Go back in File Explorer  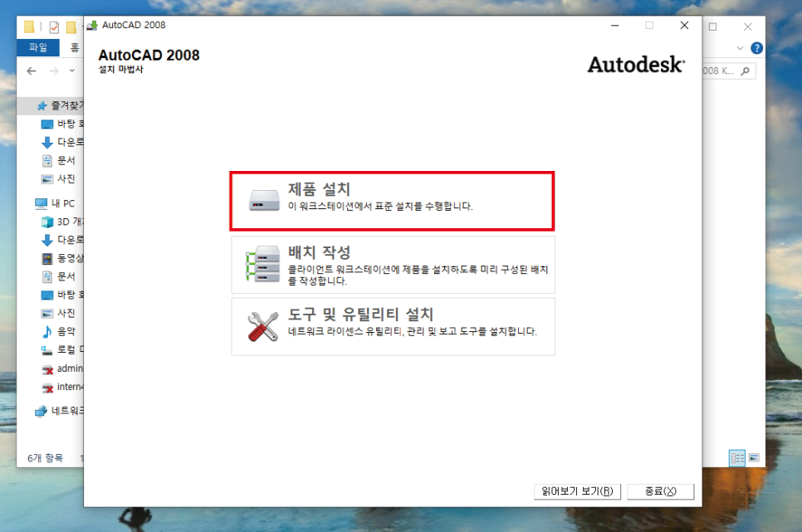point(32,71)
